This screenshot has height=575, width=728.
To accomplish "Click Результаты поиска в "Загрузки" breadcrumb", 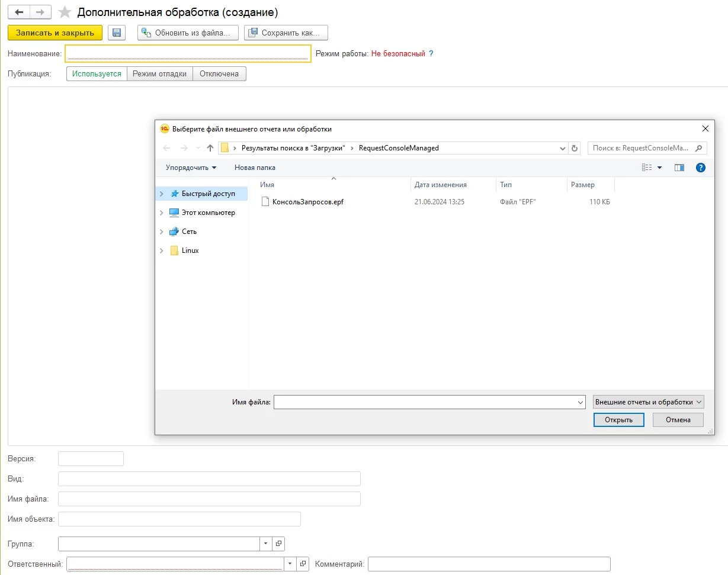I will pyautogui.click(x=293, y=148).
